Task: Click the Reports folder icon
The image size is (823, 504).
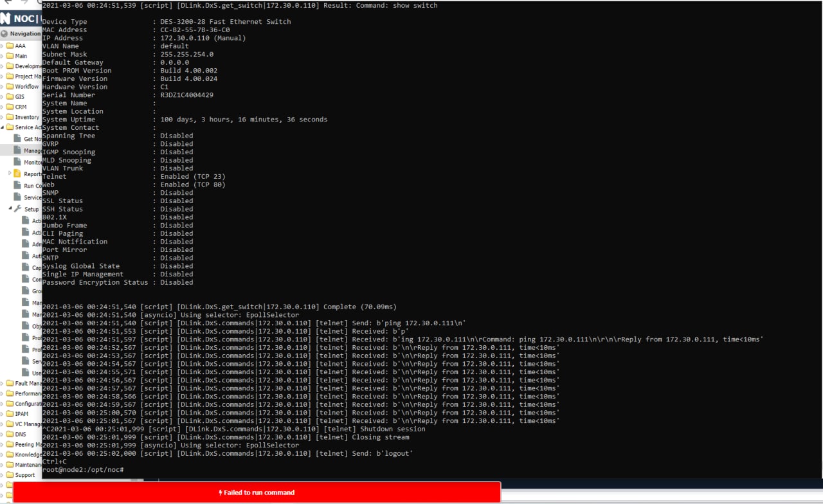Action: (x=17, y=174)
